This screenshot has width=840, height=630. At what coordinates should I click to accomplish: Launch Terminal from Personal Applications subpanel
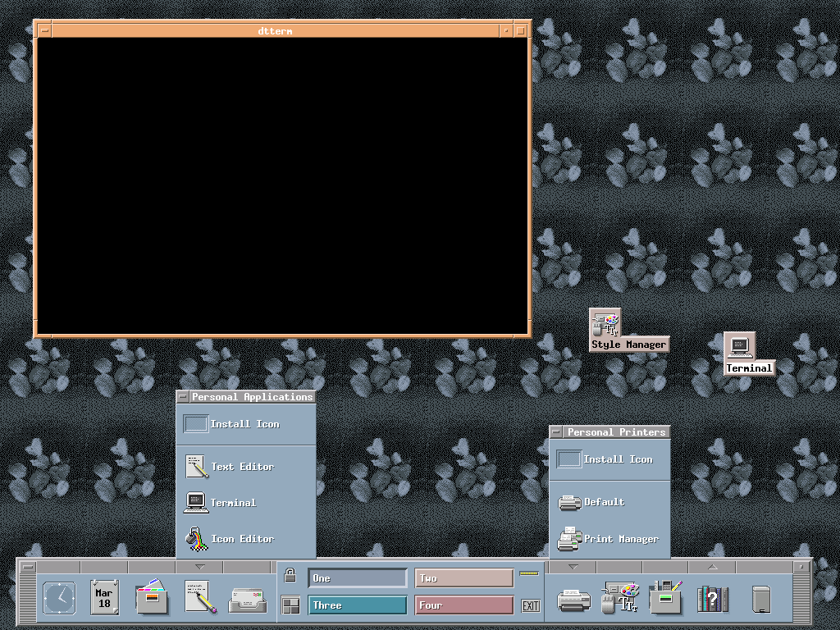(246, 503)
